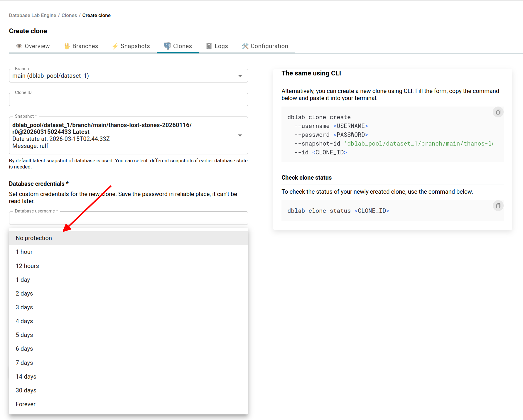Screen dimensions: 523x420
Task: Choose "1 hour" protection duration
Action: [x=24, y=252]
